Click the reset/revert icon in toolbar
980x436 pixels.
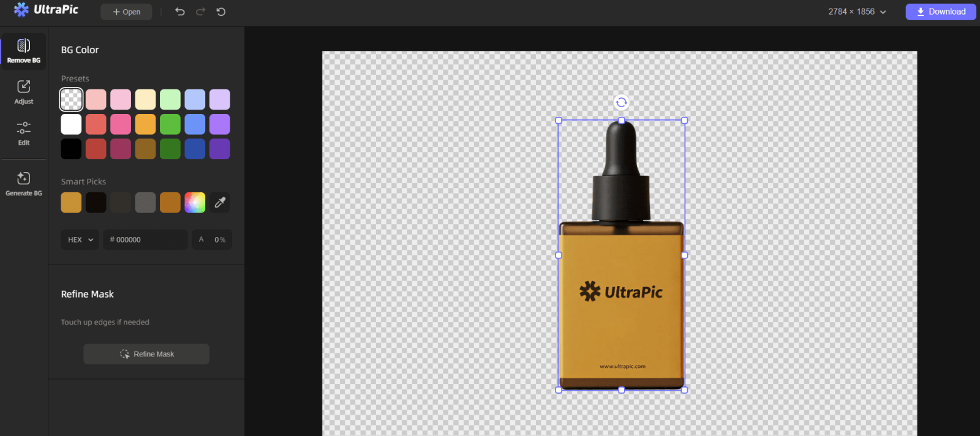coord(221,12)
